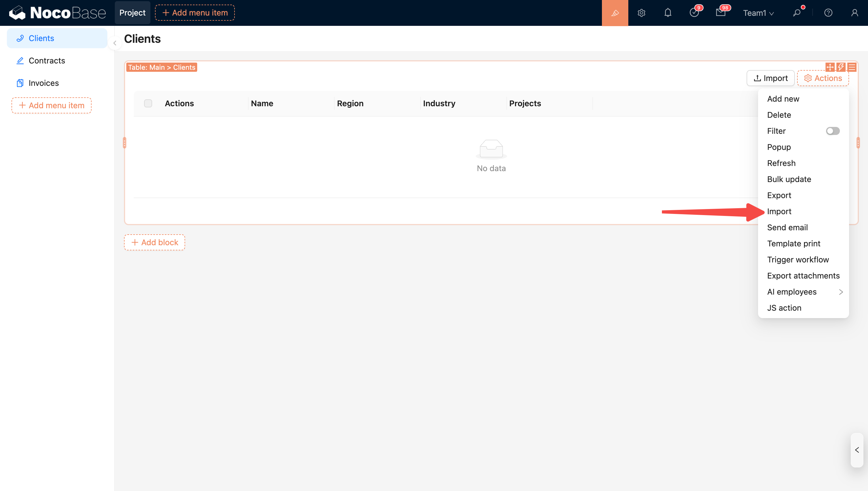Check the select-all table checkbox
Screen dimensions: 868x491
[x=148, y=103]
